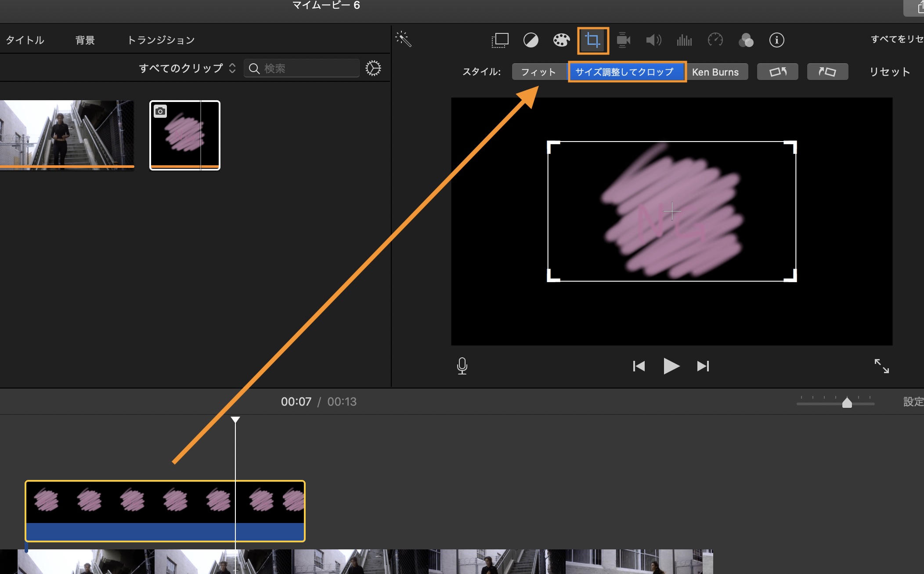Click the スタイル: label
The image size is (924, 574).
pos(481,72)
